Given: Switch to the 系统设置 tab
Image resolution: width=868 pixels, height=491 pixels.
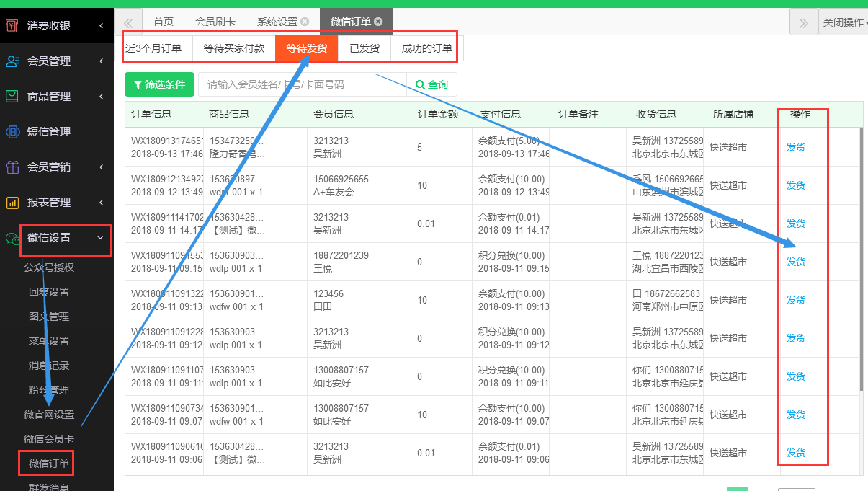Looking at the screenshot, I should (x=277, y=22).
